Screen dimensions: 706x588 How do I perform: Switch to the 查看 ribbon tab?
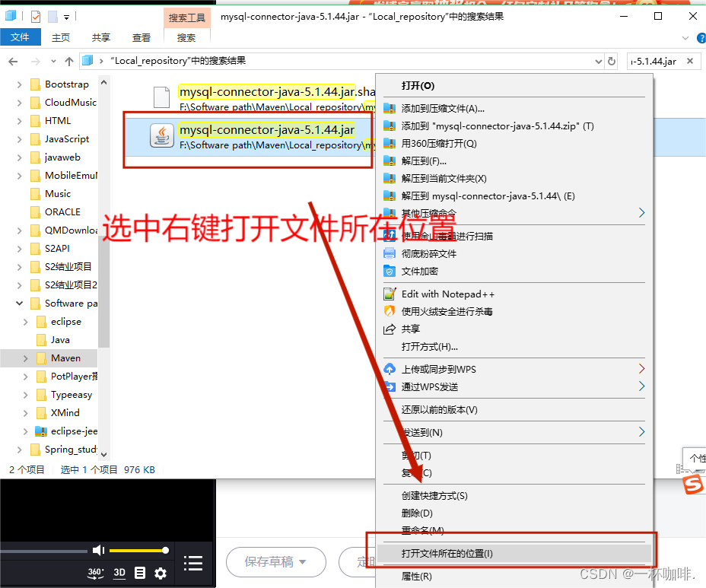[x=142, y=37]
